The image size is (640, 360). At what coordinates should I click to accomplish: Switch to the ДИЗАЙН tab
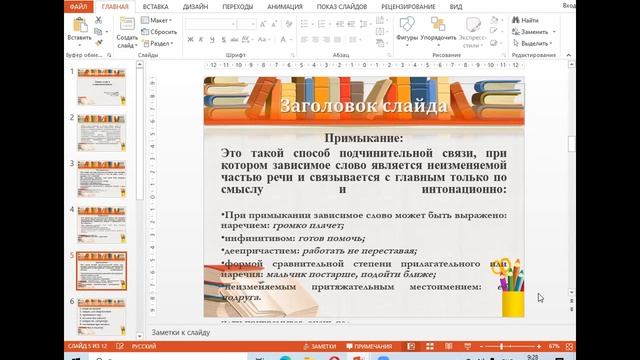click(196, 7)
